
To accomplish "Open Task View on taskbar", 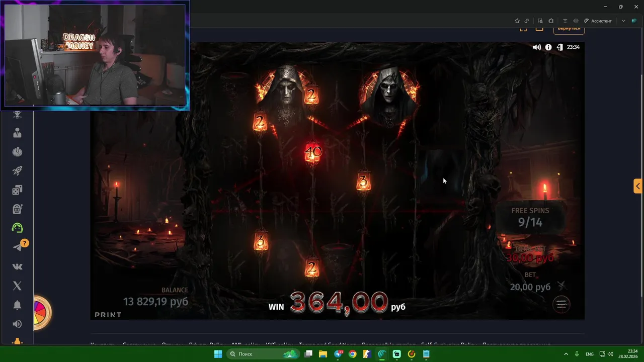I will [x=308, y=354].
